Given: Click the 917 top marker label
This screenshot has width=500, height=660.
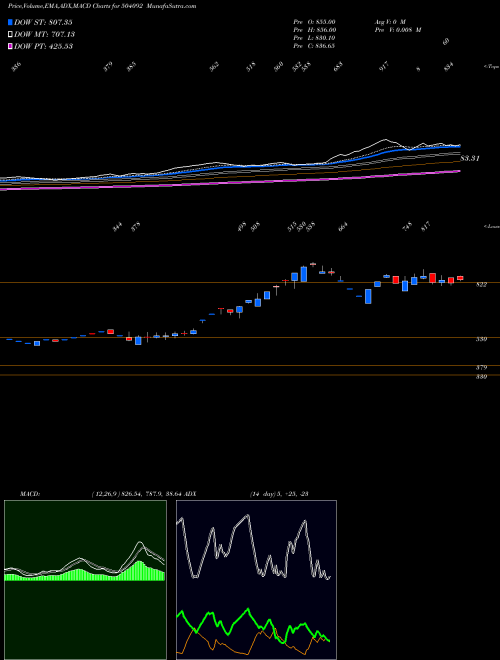Looking at the screenshot, I should (384, 67).
